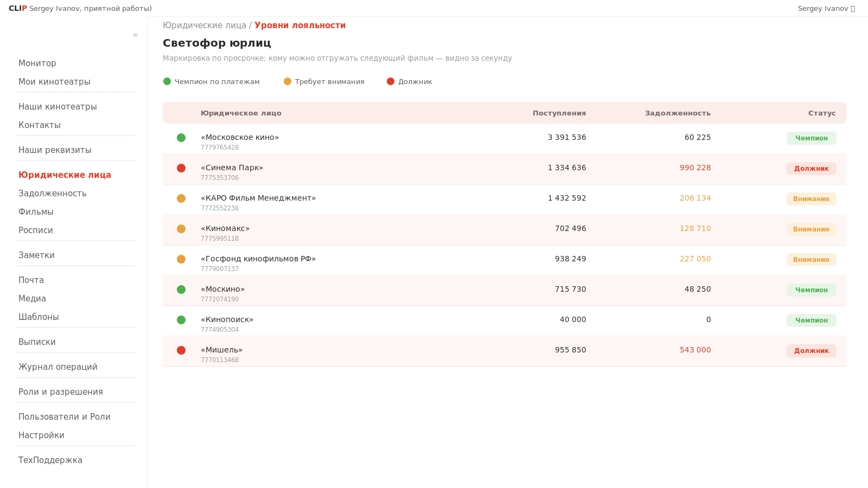Open Настройки
This screenshot has width=868, height=488.
[x=41, y=435]
